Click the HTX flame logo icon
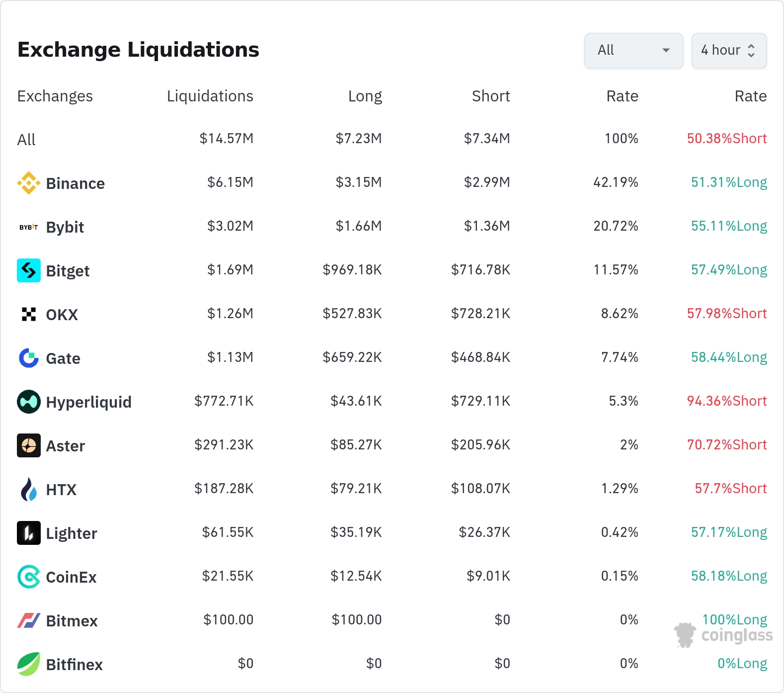The width and height of the screenshot is (784, 693). [x=29, y=489]
